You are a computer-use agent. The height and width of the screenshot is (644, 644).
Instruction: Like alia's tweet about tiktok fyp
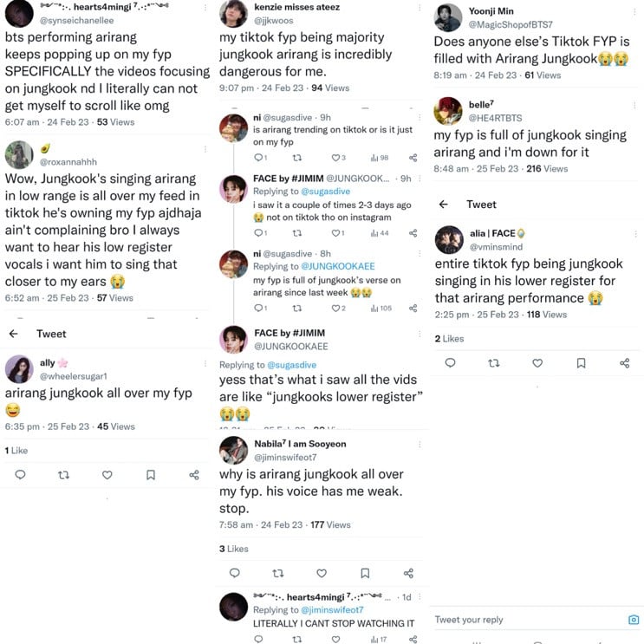(537, 363)
